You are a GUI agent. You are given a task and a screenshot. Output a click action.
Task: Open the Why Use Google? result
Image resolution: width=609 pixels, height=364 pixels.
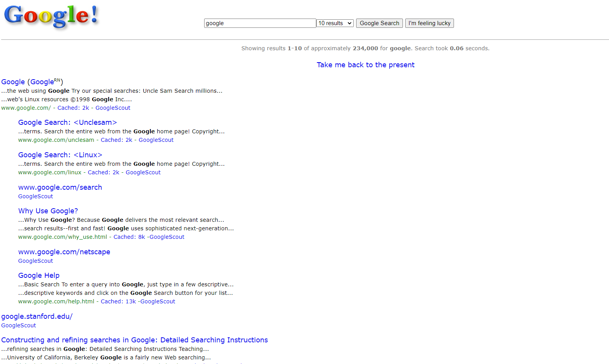click(48, 211)
